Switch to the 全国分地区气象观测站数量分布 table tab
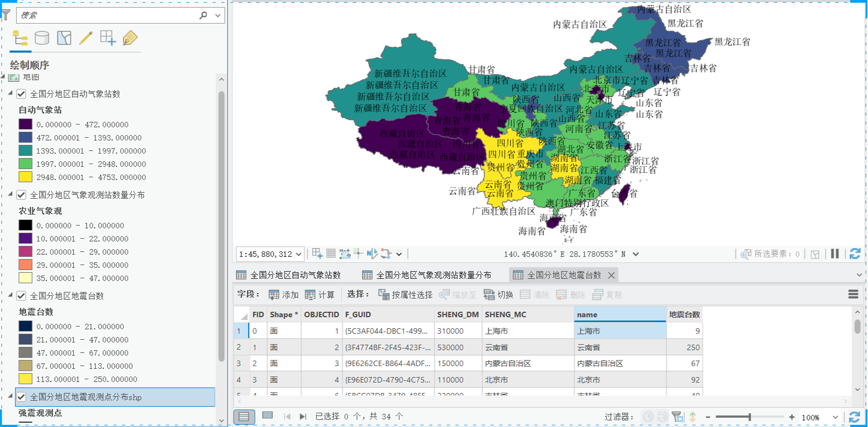868x427 pixels. [427, 275]
